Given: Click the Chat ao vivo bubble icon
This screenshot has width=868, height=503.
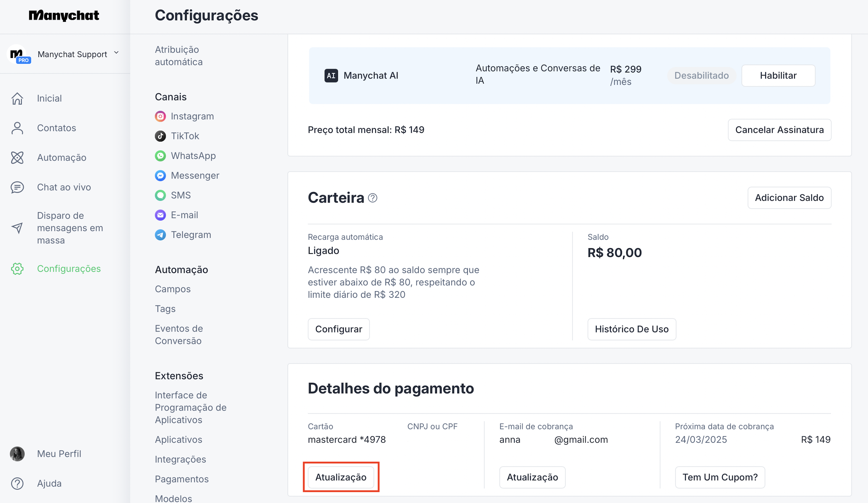Looking at the screenshot, I should point(17,187).
